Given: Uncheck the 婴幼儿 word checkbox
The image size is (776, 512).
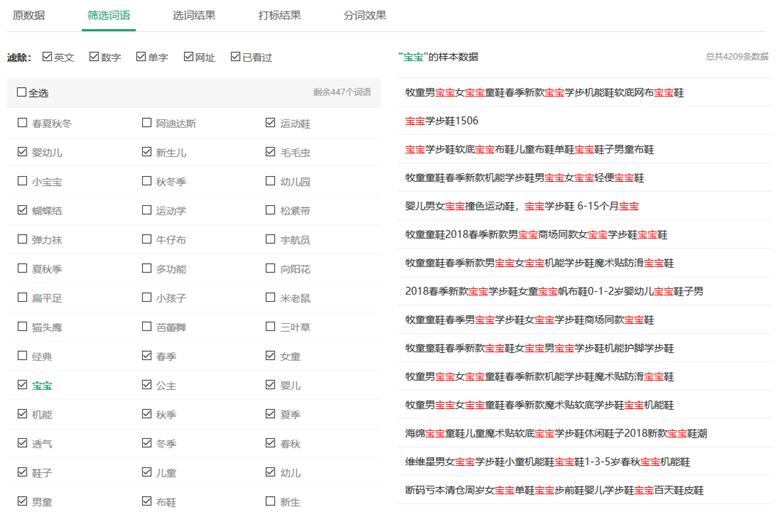Looking at the screenshot, I should 22,151.
